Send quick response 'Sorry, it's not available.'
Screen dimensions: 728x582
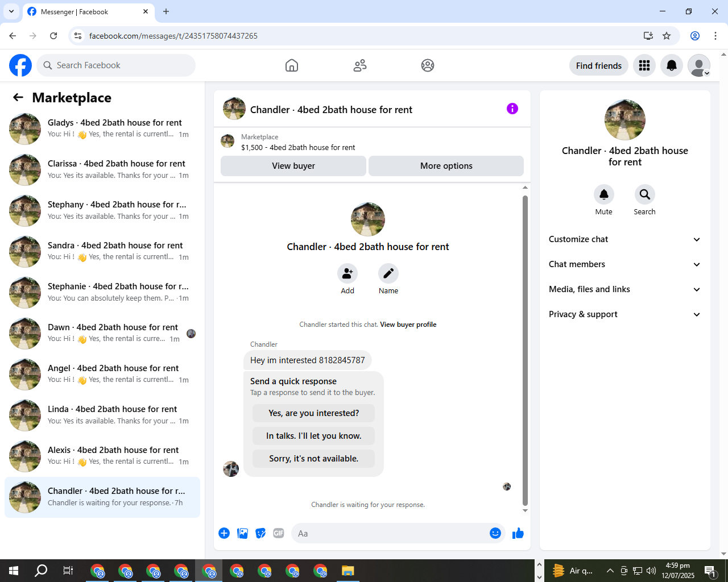coord(314,459)
